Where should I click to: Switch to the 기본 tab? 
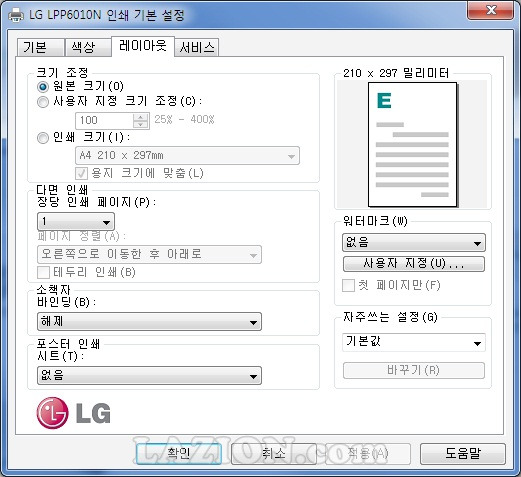[40, 47]
